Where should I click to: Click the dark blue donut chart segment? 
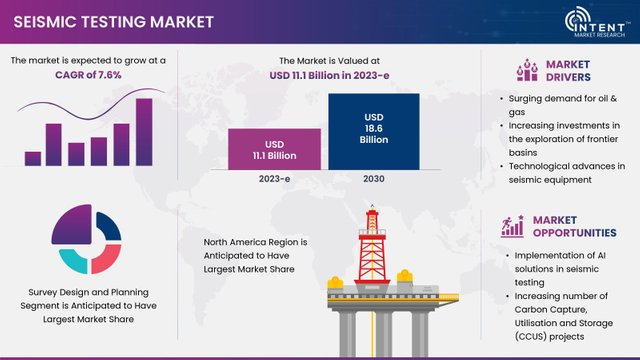(x=109, y=227)
